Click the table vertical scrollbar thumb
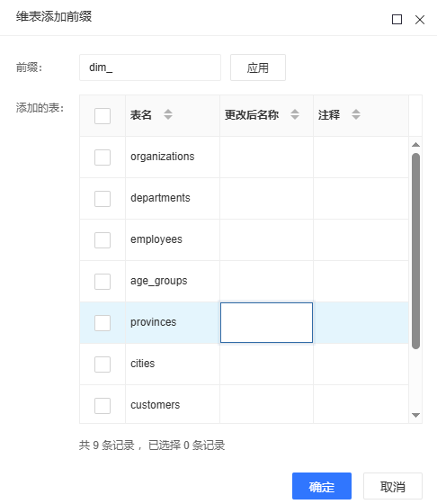Viewport: 437px width, 504px height. tap(415, 251)
